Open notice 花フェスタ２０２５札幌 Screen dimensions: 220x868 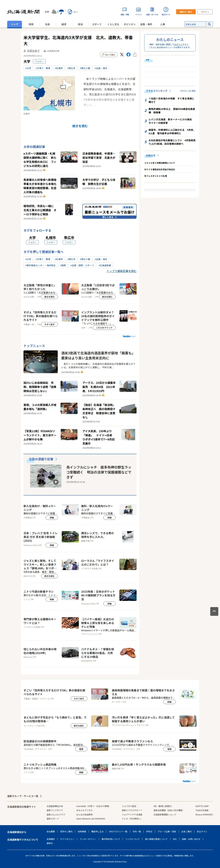[x=156, y=176]
